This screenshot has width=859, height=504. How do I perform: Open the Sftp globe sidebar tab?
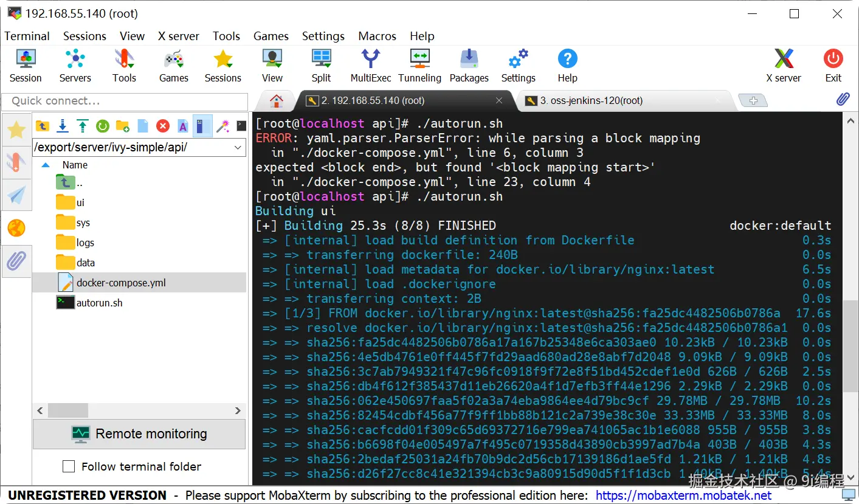click(x=16, y=228)
